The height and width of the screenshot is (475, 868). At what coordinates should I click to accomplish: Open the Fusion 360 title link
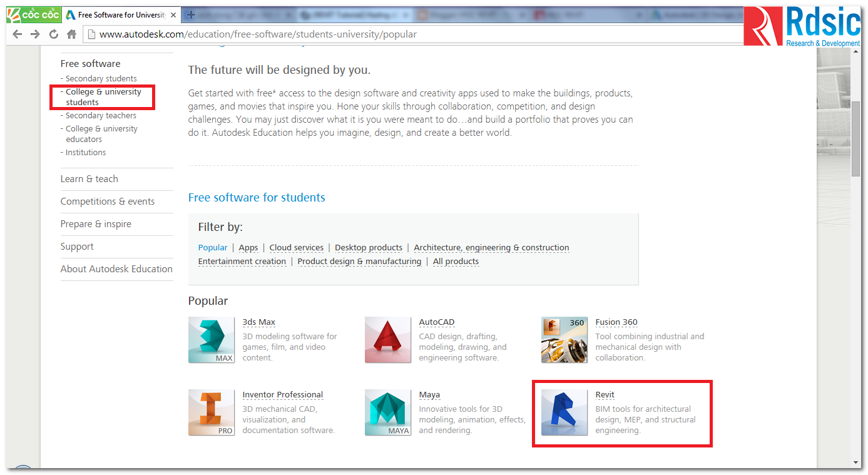pyautogui.click(x=616, y=322)
